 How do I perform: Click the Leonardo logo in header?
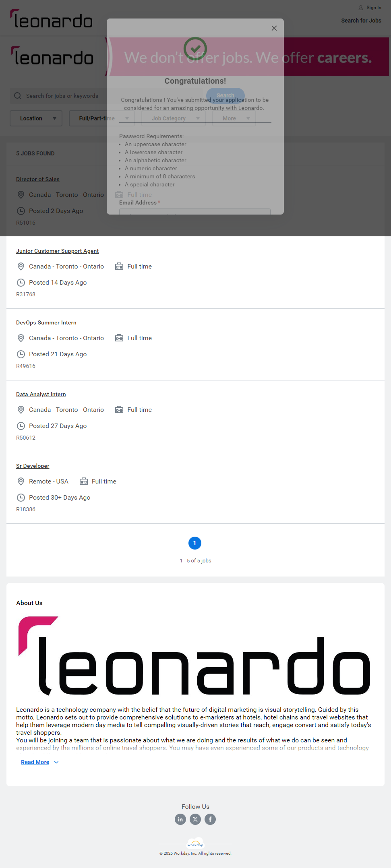click(x=52, y=20)
